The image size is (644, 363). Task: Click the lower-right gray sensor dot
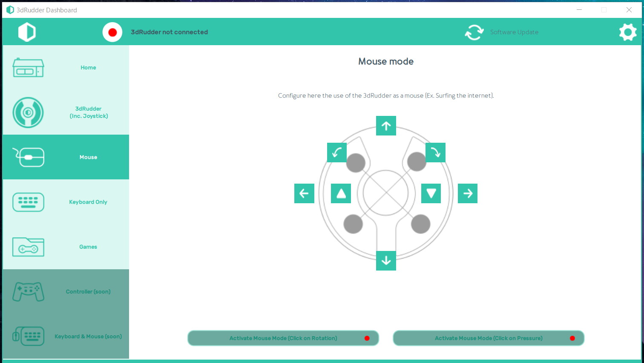[421, 224]
